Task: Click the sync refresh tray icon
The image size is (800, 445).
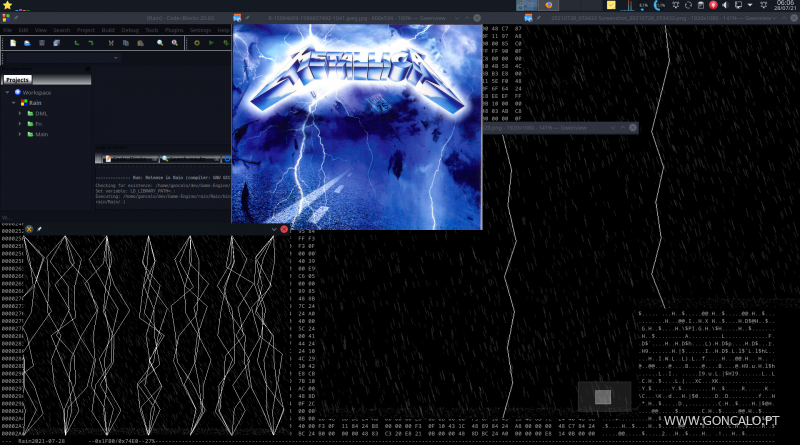Action: tap(688, 5)
